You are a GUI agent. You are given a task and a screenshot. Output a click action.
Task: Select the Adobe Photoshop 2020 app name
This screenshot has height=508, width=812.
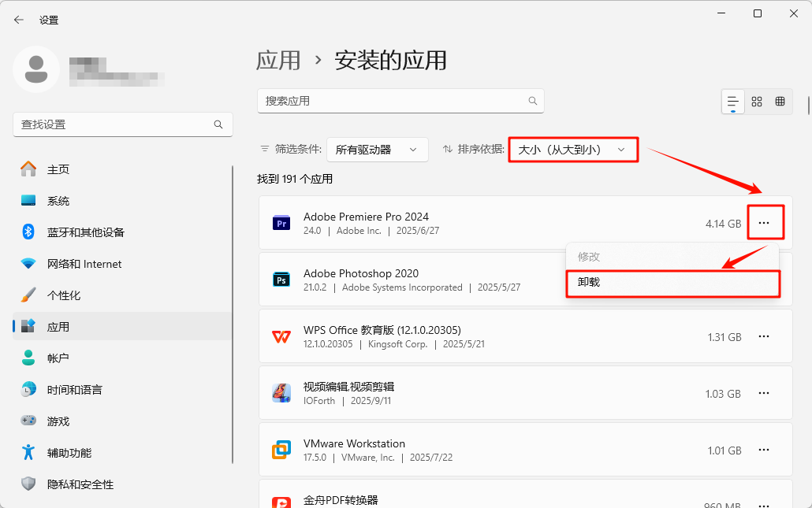click(361, 273)
